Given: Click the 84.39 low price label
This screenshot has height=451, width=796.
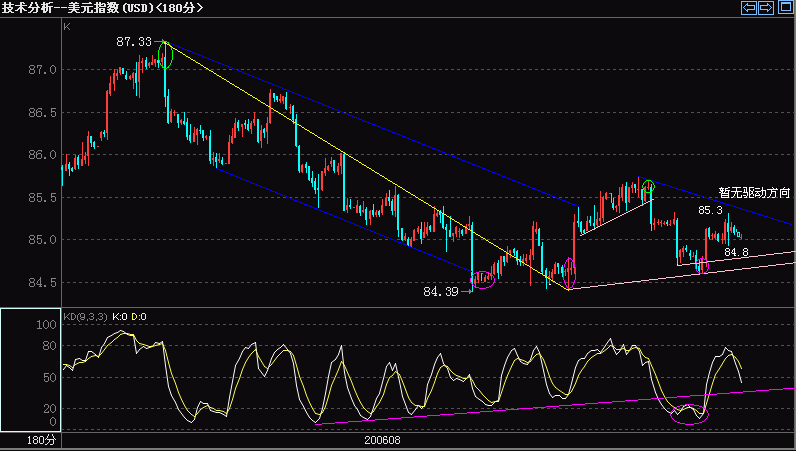Looking at the screenshot, I should [441, 292].
